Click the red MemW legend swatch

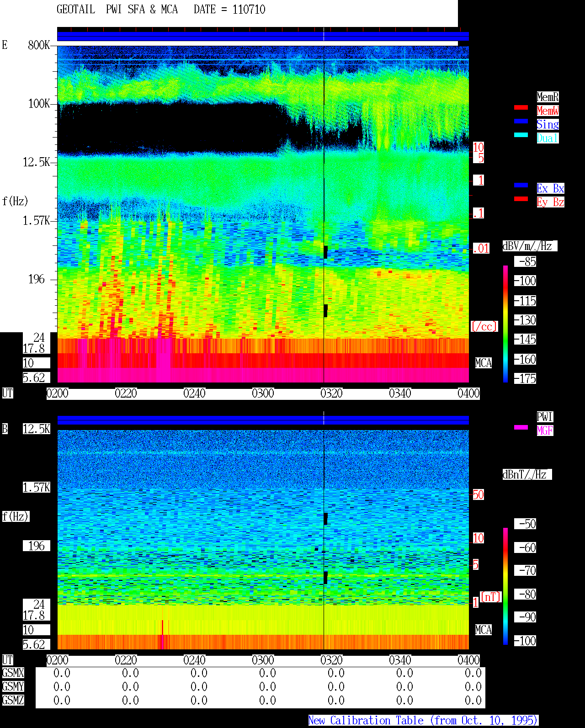521,107
